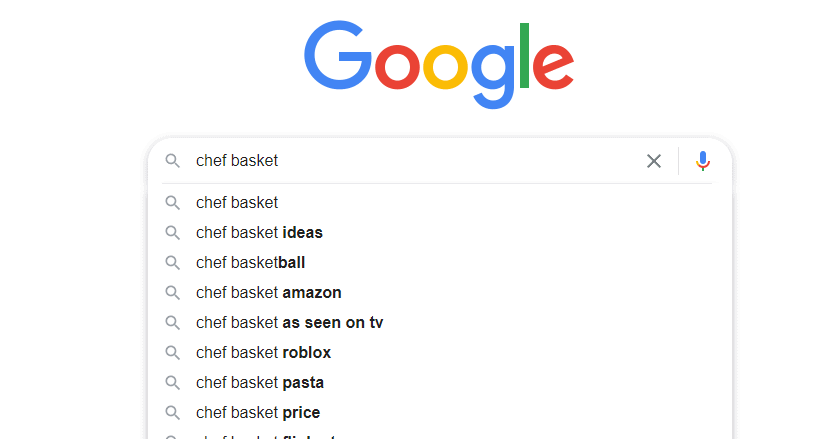Click the search icon beside 'chef basket pasta'
Image resolution: width=814 pixels, height=439 pixels.
click(172, 383)
